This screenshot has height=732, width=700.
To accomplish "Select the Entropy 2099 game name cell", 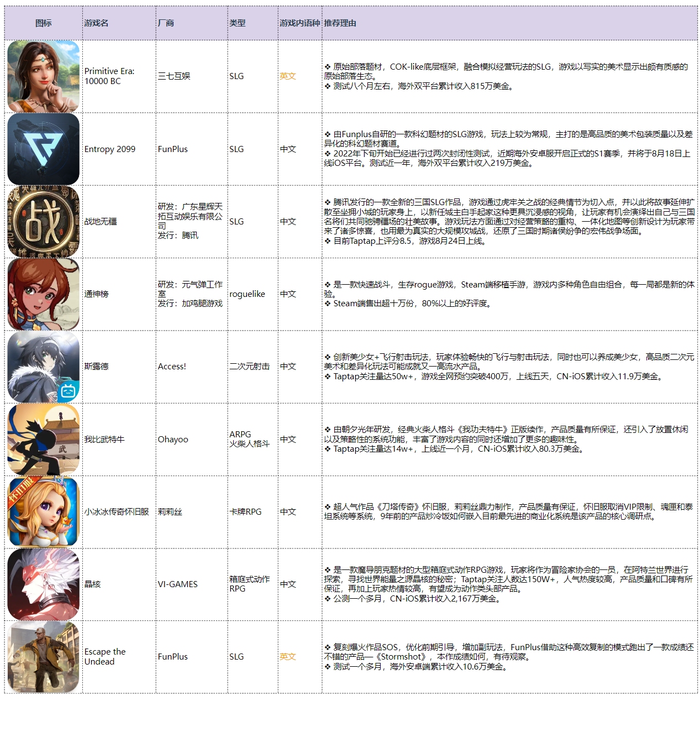I will 110,149.
